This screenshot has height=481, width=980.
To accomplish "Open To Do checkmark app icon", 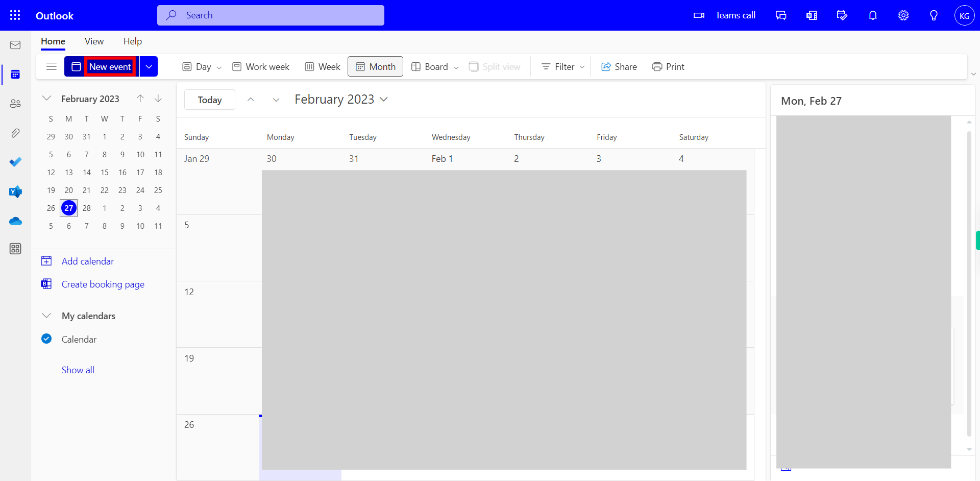I will 15,162.
